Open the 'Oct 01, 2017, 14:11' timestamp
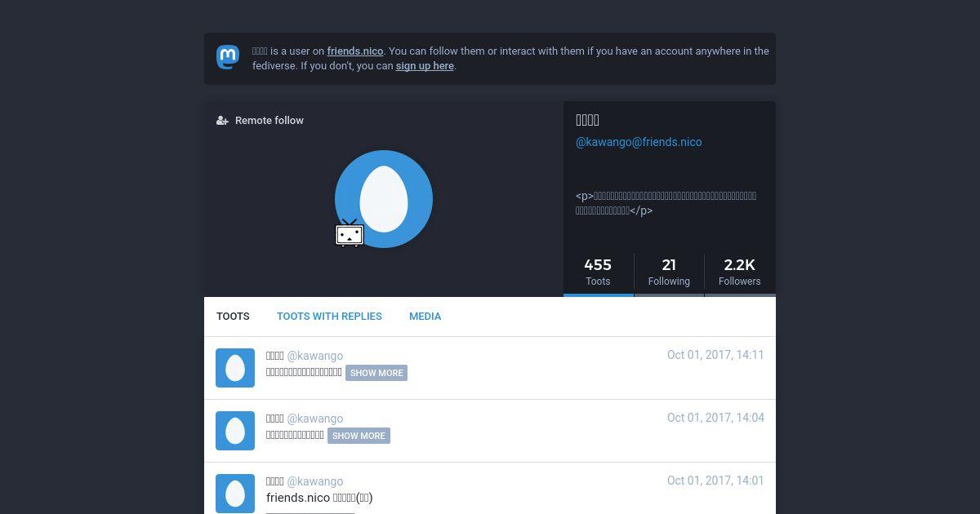The image size is (980, 514). (x=715, y=355)
